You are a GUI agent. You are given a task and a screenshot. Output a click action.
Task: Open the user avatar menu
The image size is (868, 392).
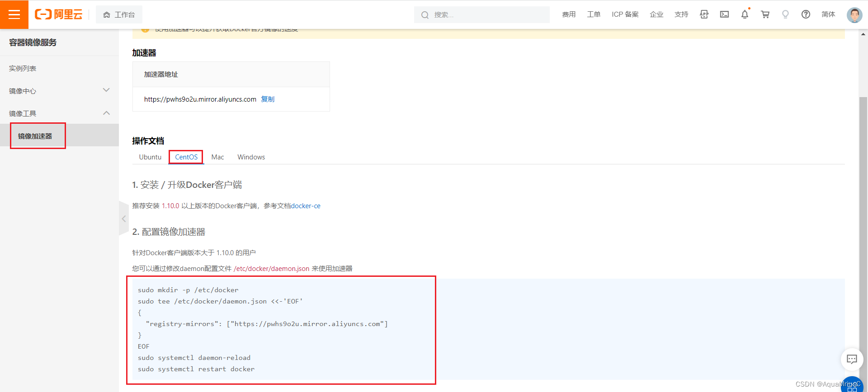click(x=854, y=14)
